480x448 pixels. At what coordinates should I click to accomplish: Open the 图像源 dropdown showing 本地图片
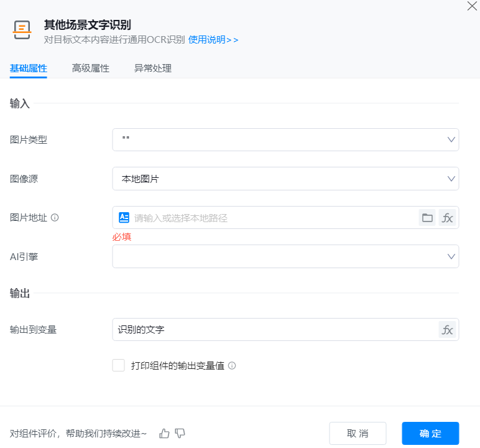285,179
